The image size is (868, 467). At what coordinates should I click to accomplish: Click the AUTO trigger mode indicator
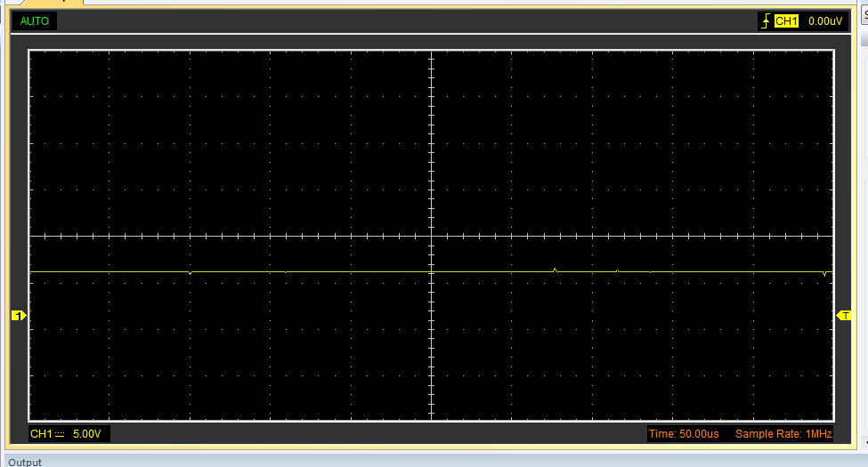pos(35,21)
